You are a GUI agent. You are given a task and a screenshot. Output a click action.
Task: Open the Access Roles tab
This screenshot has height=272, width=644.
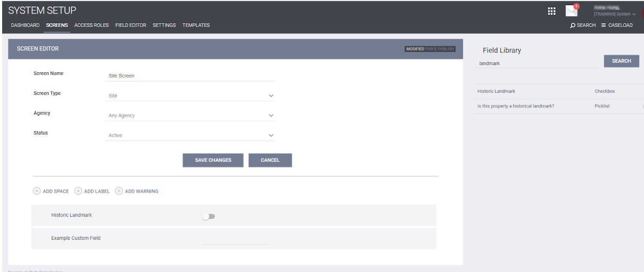(91, 25)
